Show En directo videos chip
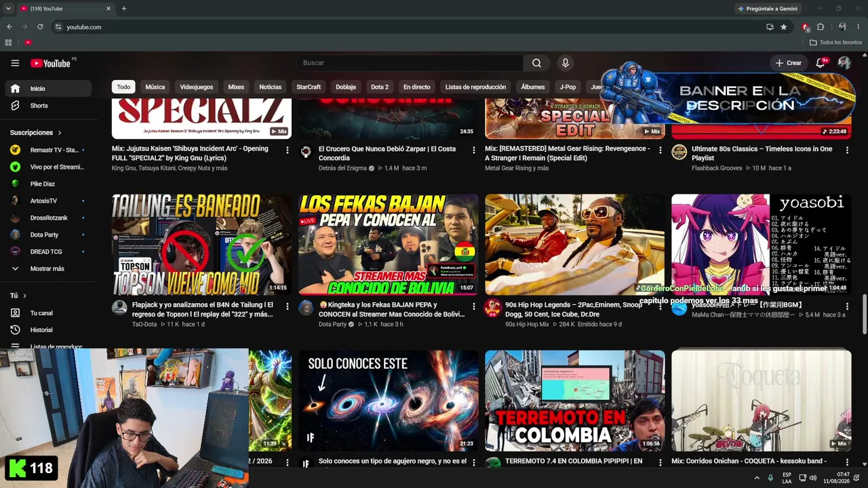 [417, 87]
